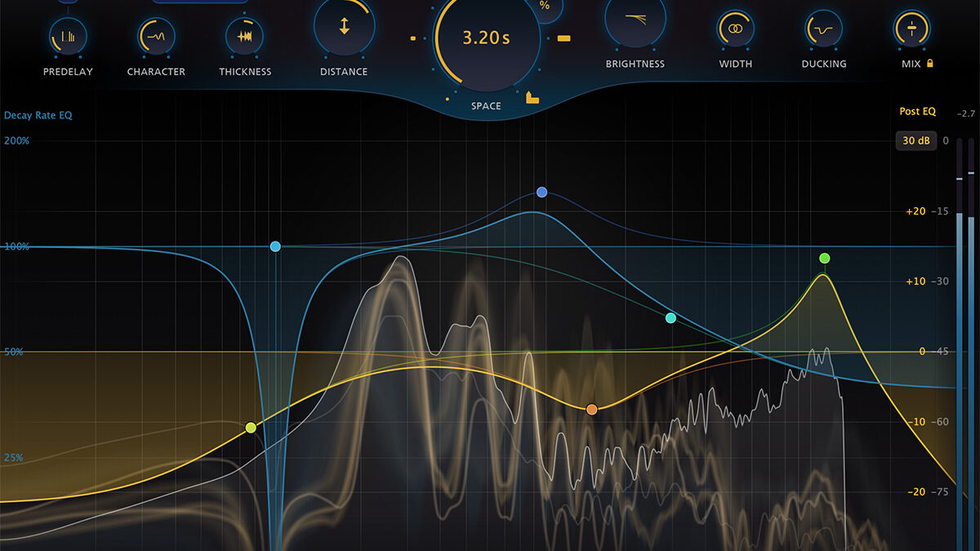980x551 pixels.
Task: Toggle the Mix lock padlock
Action: pos(929,63)
